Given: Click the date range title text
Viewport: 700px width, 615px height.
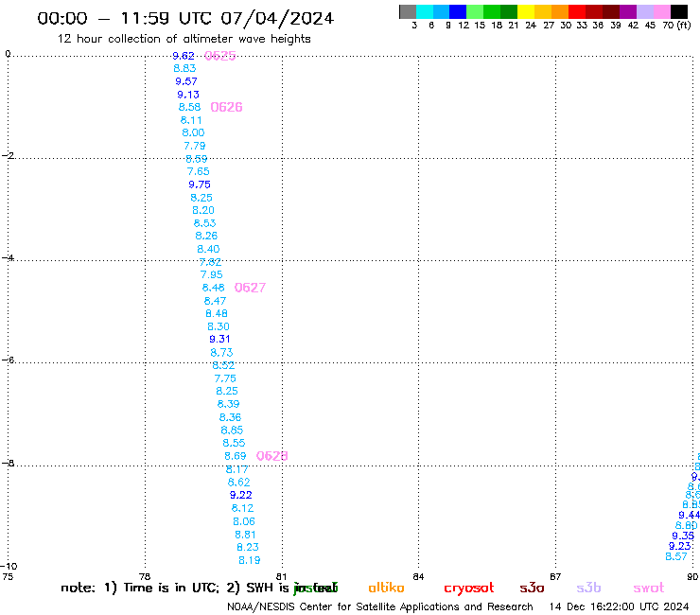Looking at the screenshot, I should (185, 19).
